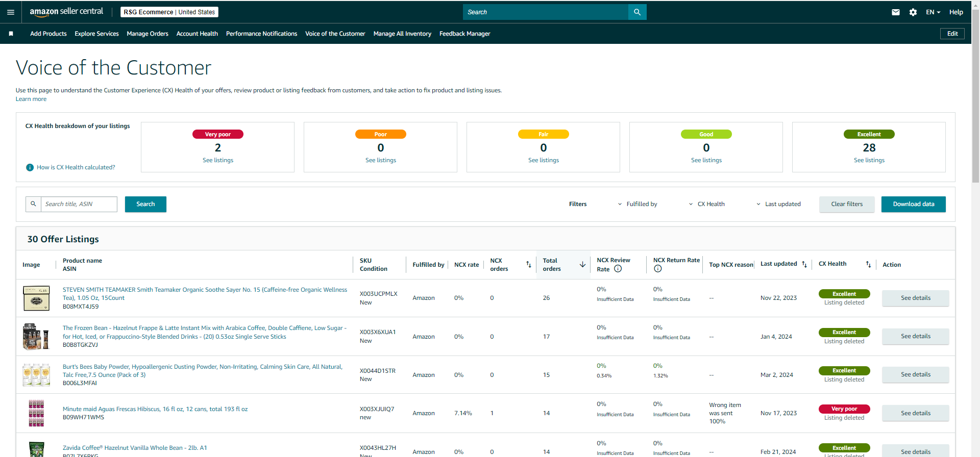Click the NCX Return Rate info icon
This screenshot has width=980, height=457.
coord(657,269)
